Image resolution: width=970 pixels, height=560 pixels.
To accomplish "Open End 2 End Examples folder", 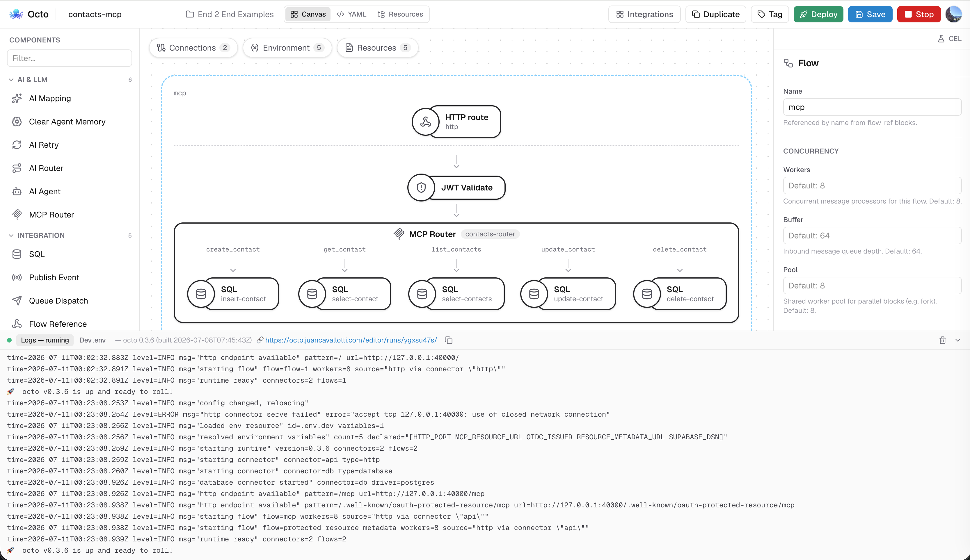I will click(x=229, y=14).
